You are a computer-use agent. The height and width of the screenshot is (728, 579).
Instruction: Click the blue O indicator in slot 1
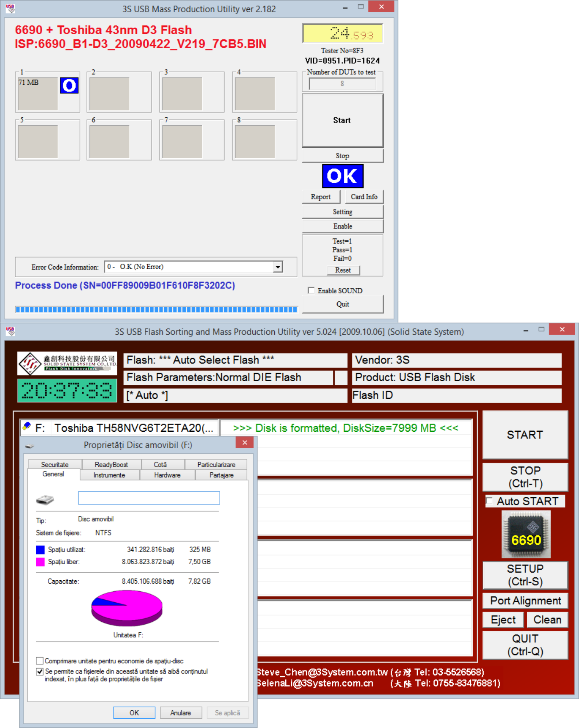[x=69, y=86]
